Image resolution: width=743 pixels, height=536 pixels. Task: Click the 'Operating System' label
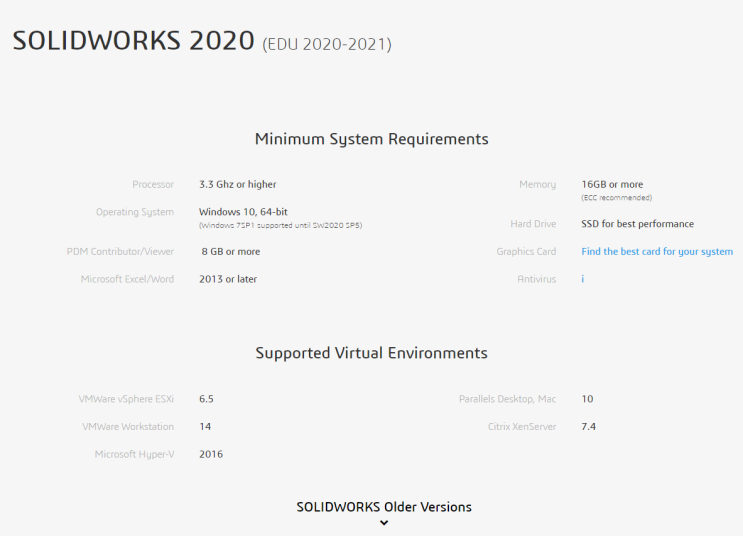tap(135, 212)
